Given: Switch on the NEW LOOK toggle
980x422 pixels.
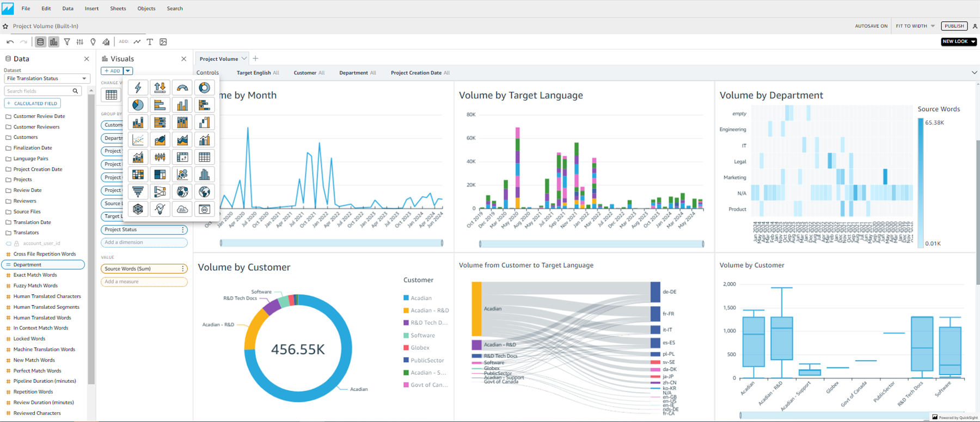Looking at the screenshot, I should pyautogui.click(x=958, y=41).
